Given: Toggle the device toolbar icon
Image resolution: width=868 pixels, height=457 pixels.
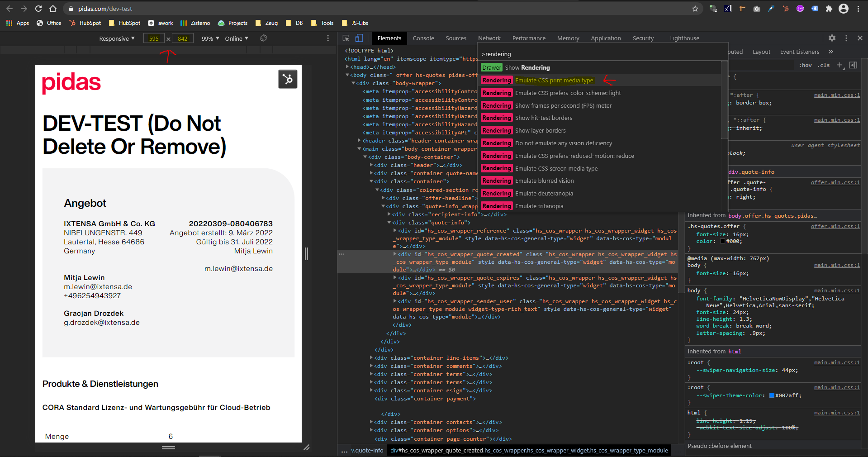Looking at the screenshot, I should click(359, 38).
